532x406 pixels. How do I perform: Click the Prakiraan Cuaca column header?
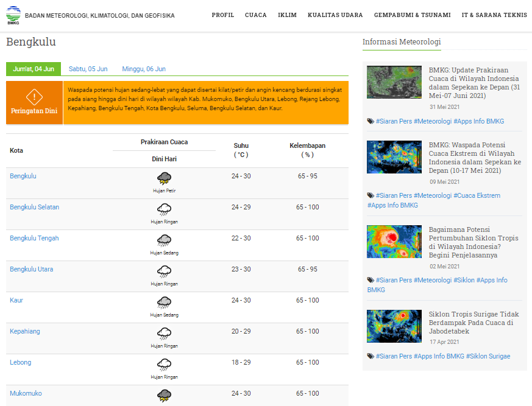(x=164, y=142)
